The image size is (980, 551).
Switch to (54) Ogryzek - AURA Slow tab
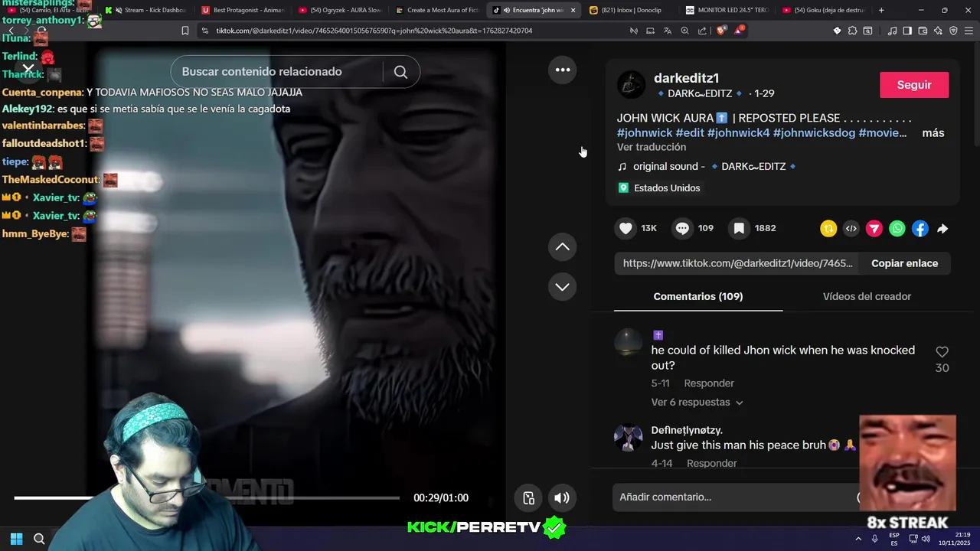click(x=340, y=10)
